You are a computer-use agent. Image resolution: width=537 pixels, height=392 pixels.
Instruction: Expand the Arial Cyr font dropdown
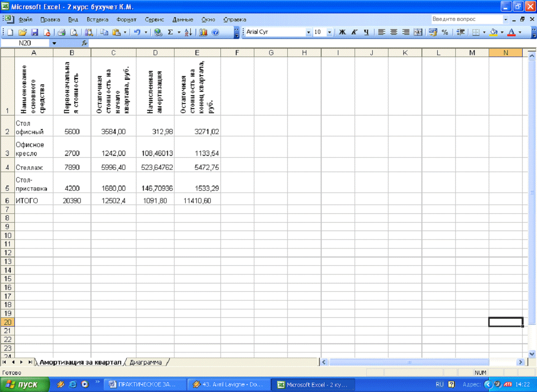tap(309, 32)
